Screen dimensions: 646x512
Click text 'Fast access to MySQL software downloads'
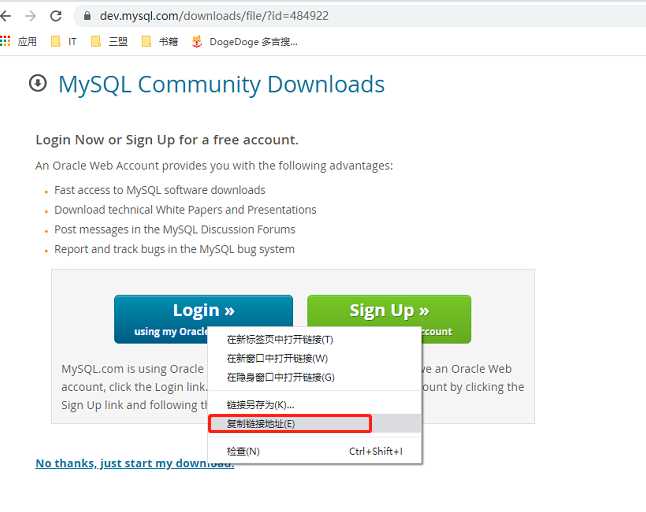point(160,190)
